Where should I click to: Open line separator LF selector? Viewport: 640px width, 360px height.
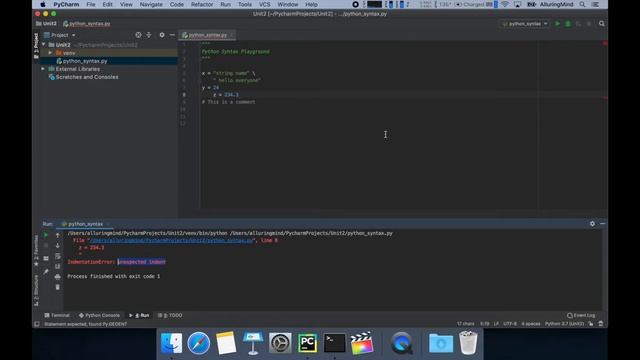[x=496, y=324]
